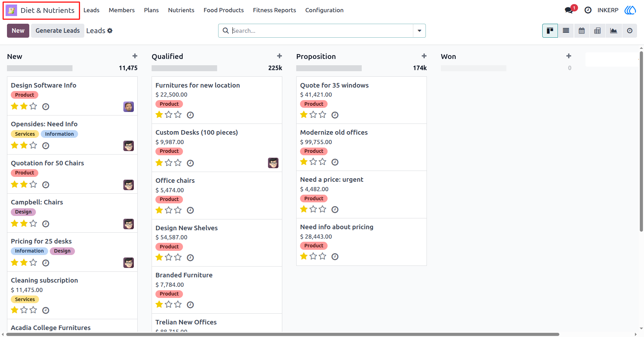Set second star on Branded Furniture

pyautogui.click(x=169, y=305)
